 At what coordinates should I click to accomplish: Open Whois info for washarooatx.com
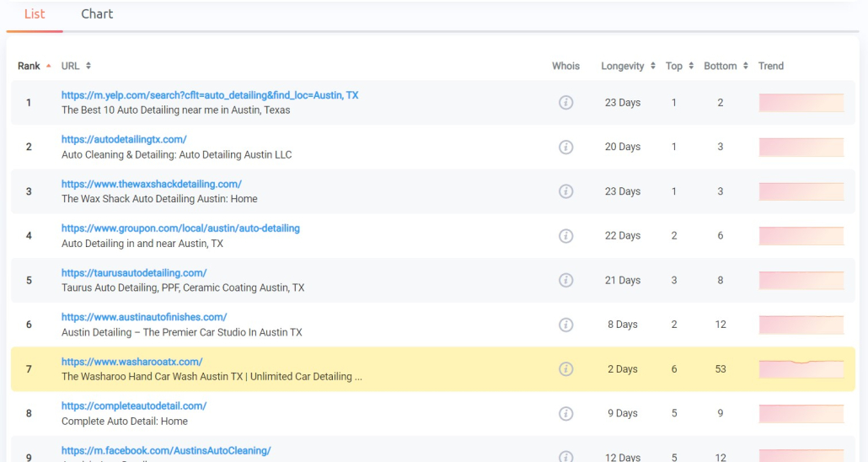565,369
